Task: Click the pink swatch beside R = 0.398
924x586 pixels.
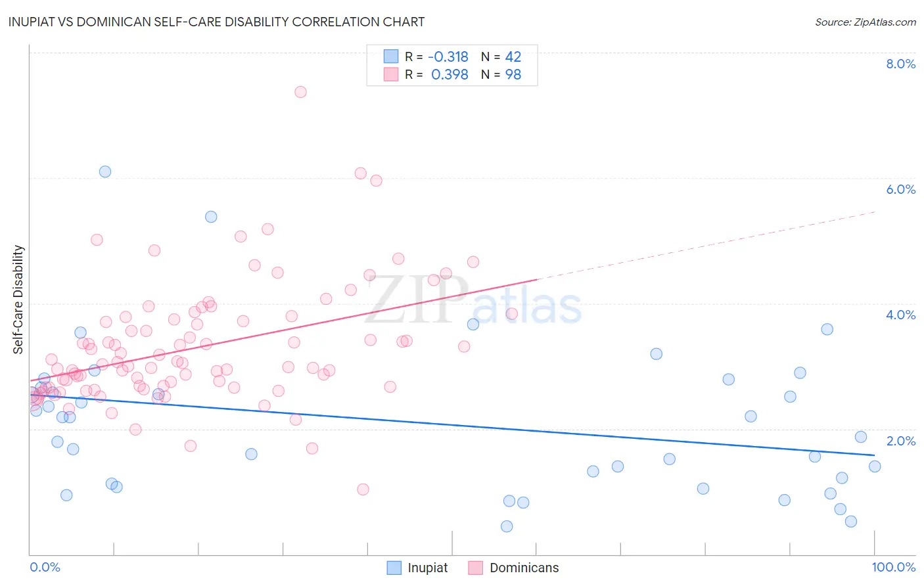Action: (x=391, y=74)
